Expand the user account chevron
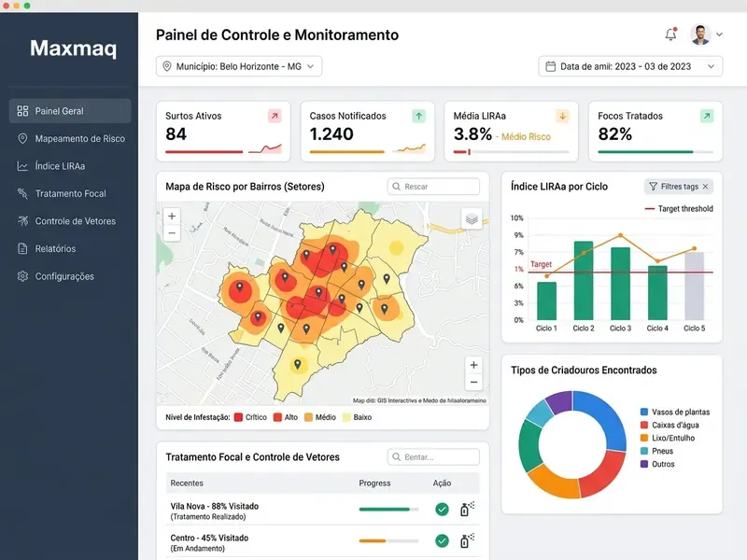The width and height of the screenshot is (747, 560). [x=719, y=35]
